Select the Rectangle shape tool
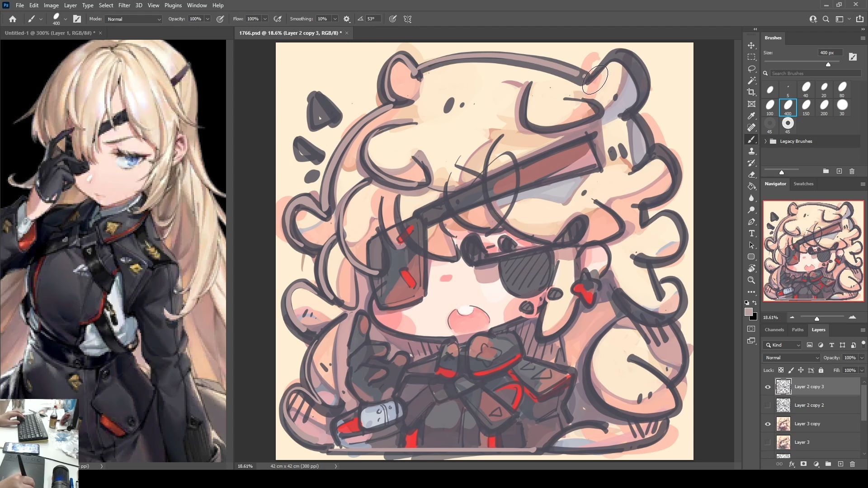This screenshot has width=868, height=488. point(751,257)
